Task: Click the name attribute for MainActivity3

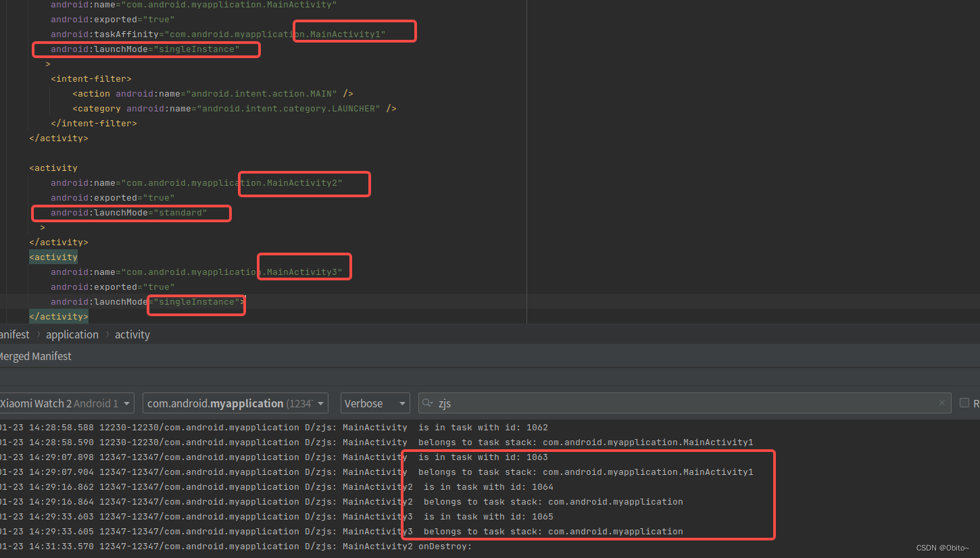Action: pos(197,272)
